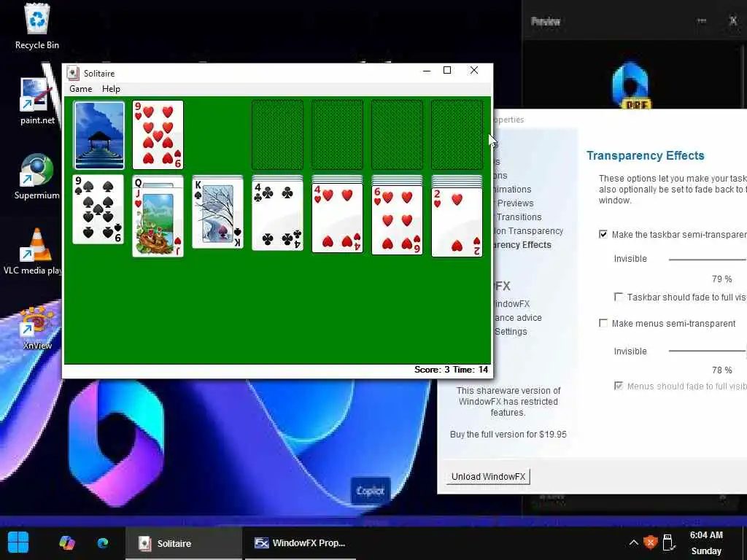Select the jack of hearts card

click(x=158, y=222)
